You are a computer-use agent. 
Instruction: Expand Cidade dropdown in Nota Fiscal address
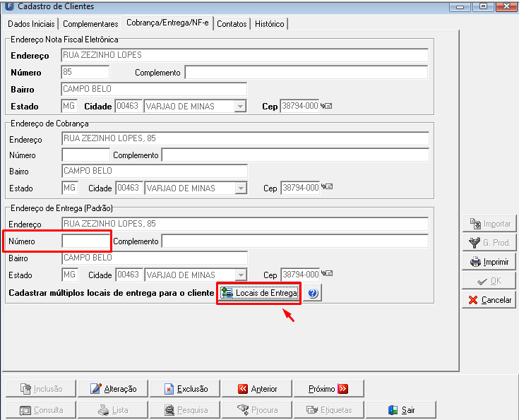tap(240, 107)
